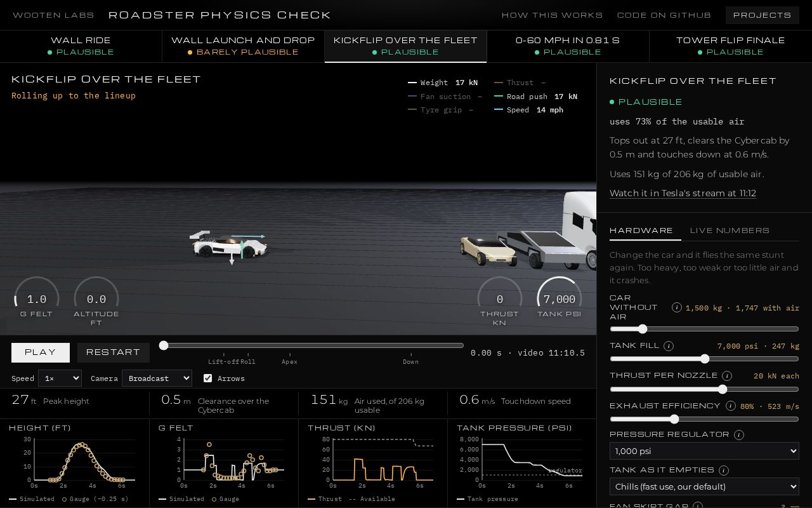
Task: Open info icon beside Tank Fill
Action: pos(669,346)
